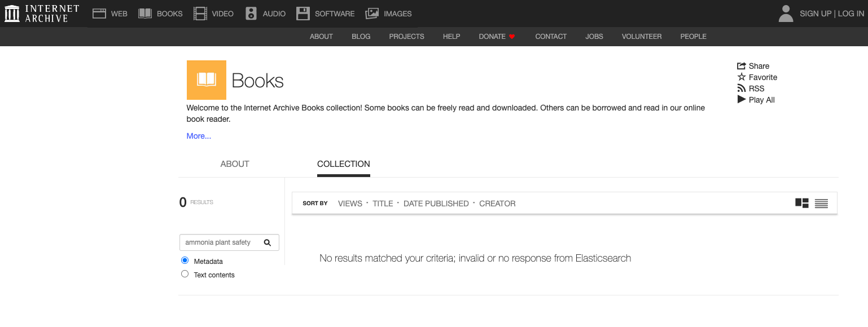Switch to list view icon

pos(821,204)
